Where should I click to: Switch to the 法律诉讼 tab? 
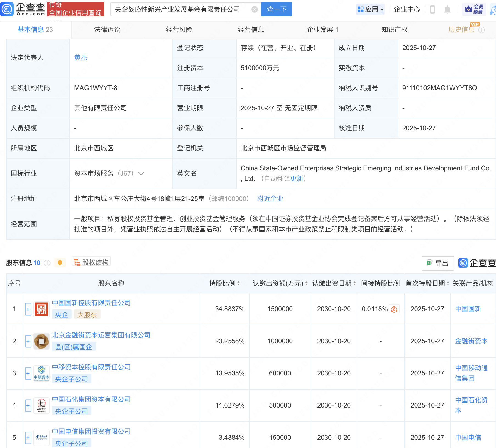click(x=107, y=30)
